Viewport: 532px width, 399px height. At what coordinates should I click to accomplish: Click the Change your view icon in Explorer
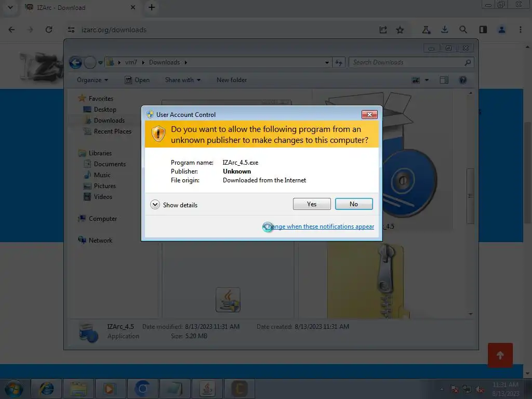pyautogui.click(x=416, y=80)
